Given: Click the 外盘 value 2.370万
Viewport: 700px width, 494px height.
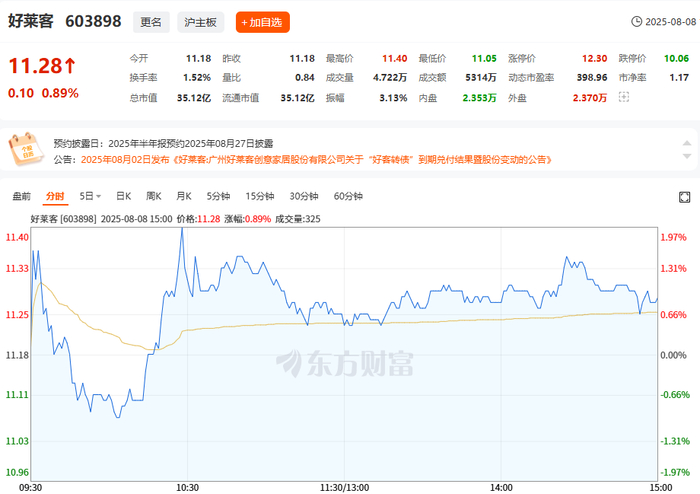Looking at the screenshot, I should tap(590, 98).
